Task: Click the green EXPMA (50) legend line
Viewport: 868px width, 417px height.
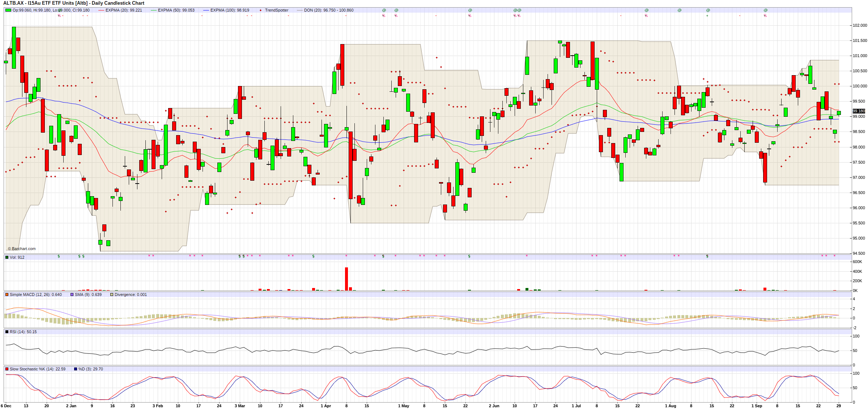Action: (153, 10)
